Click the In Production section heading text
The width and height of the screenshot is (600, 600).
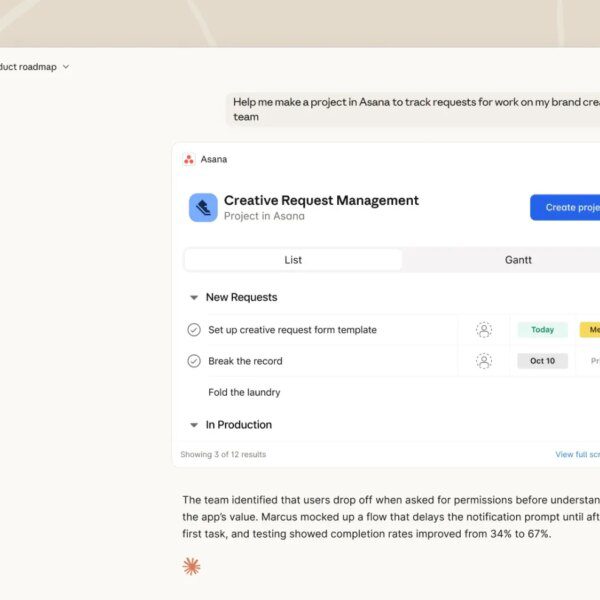pos(239,425)
